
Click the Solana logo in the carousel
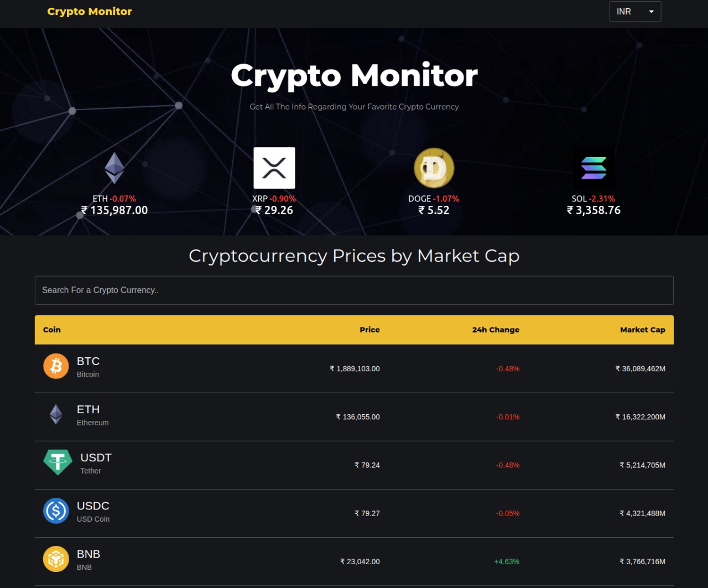[x=594, y=168]
